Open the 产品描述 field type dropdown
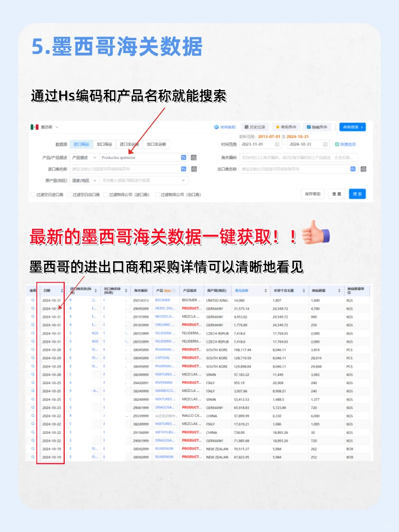 (84, 157)
